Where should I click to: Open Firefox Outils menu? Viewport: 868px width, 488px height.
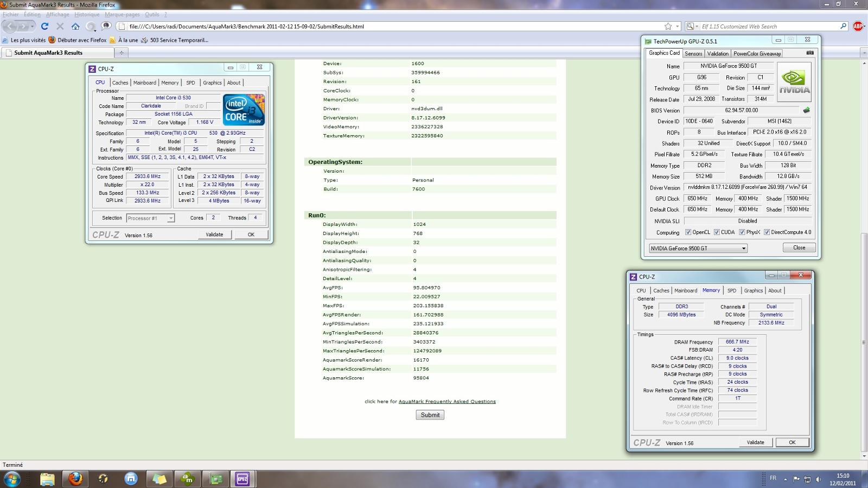(x=152, y=14)
